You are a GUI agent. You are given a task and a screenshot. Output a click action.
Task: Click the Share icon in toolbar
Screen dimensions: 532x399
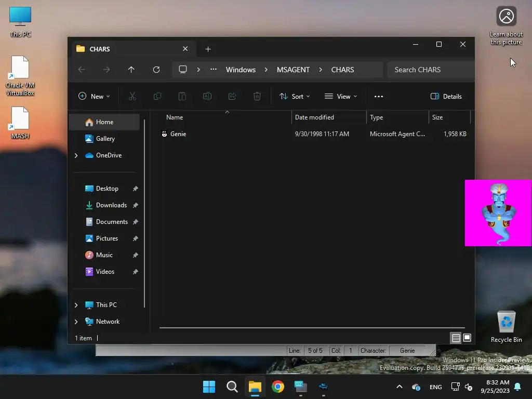coord(232,96)
